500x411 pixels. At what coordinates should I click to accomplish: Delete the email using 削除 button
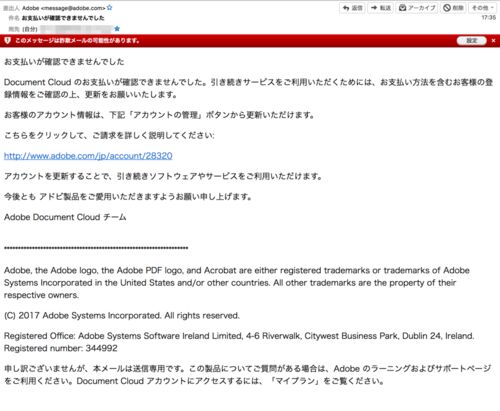click(x=453, y=8)
